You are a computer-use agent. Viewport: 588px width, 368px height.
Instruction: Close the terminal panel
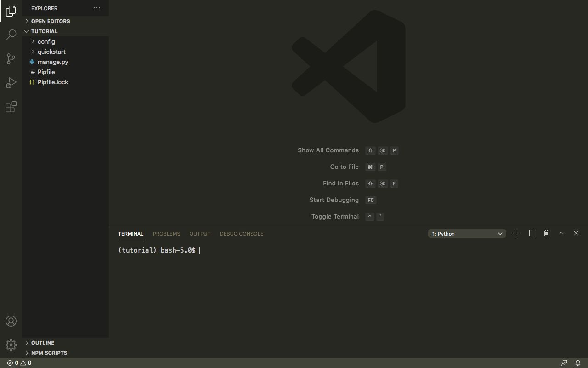576,233
